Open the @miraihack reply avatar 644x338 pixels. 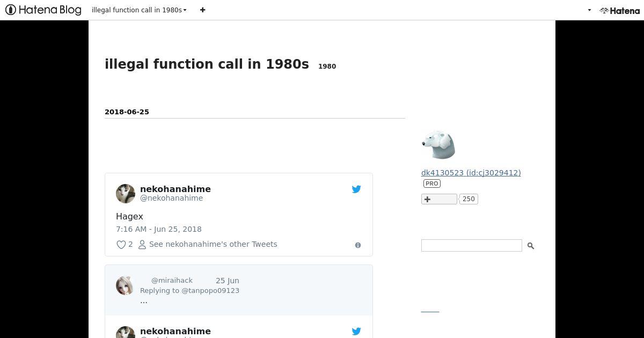(125, 285)
